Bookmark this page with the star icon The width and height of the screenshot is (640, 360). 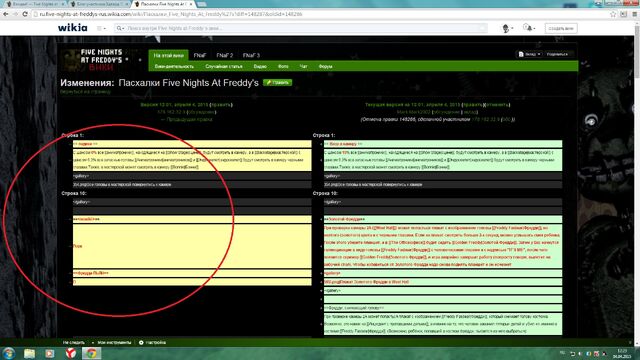coord(613,14)
